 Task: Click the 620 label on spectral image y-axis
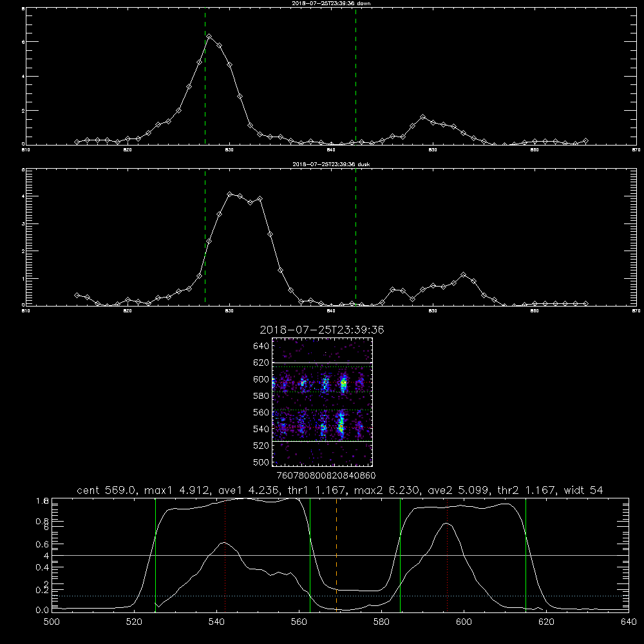[261, 363]
